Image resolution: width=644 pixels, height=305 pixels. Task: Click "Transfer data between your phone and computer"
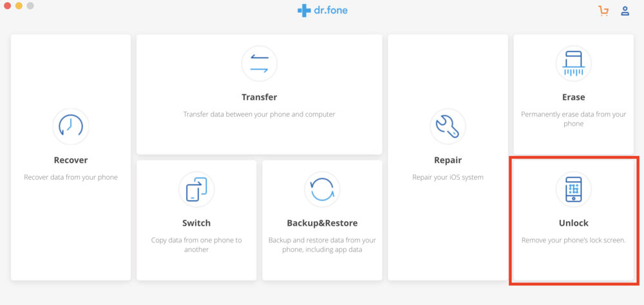[259, 114]
